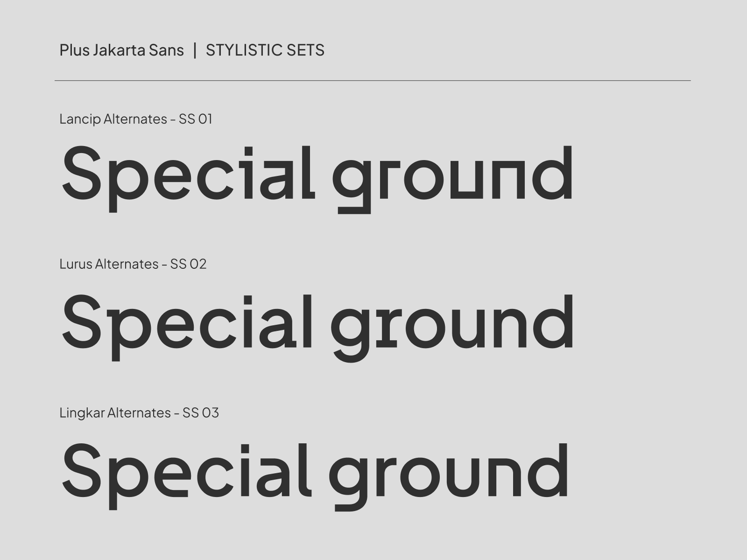Click the word ground in the Lurus sample
747x560 pixels.
452,323
